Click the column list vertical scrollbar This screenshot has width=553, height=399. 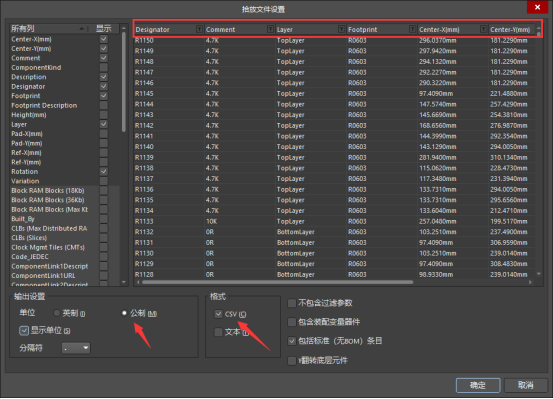tap(124, 83)
